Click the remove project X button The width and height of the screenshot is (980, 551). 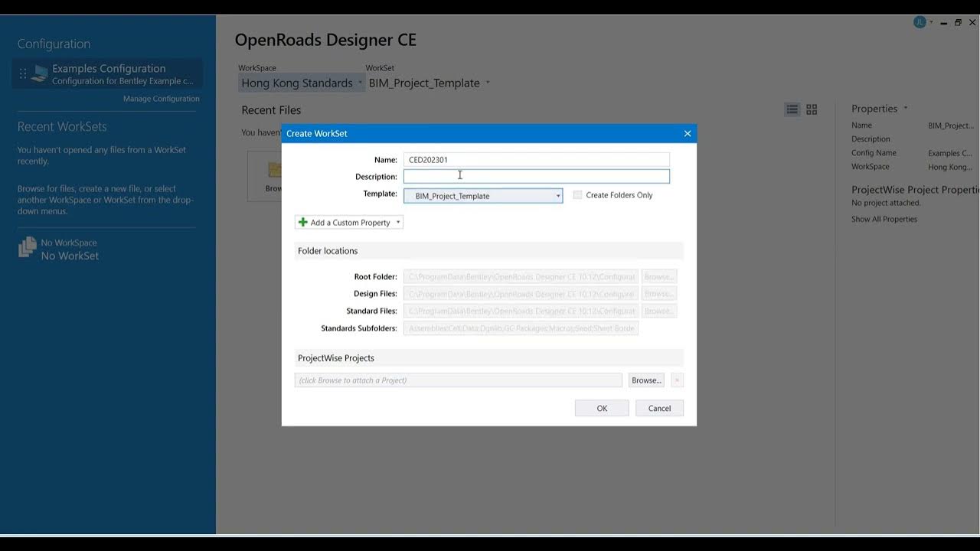677,380
